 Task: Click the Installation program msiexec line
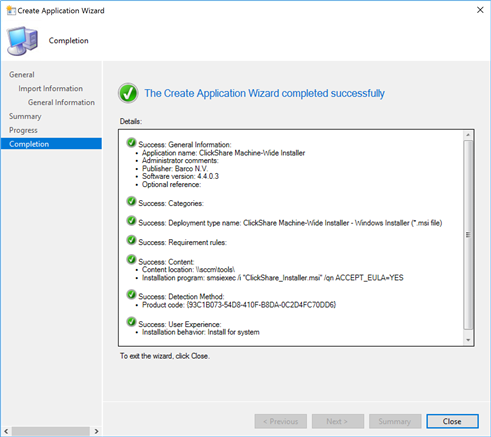pyautogui.click(x=273, y=278)
